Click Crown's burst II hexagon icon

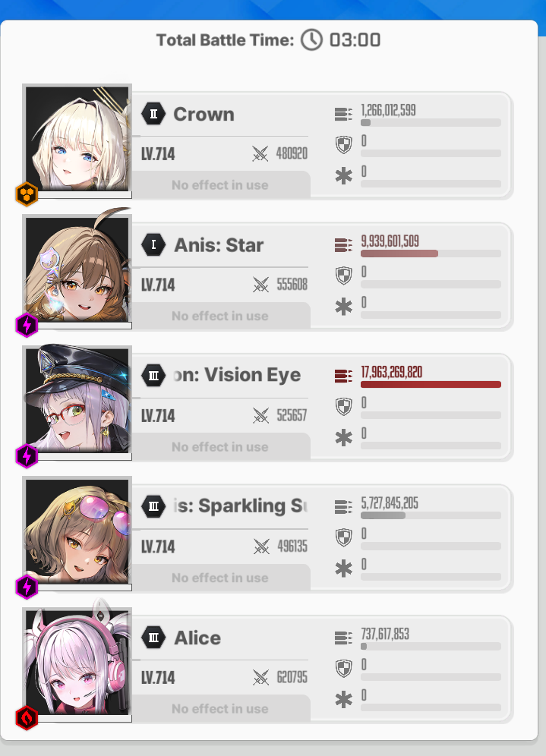[153, 115]
